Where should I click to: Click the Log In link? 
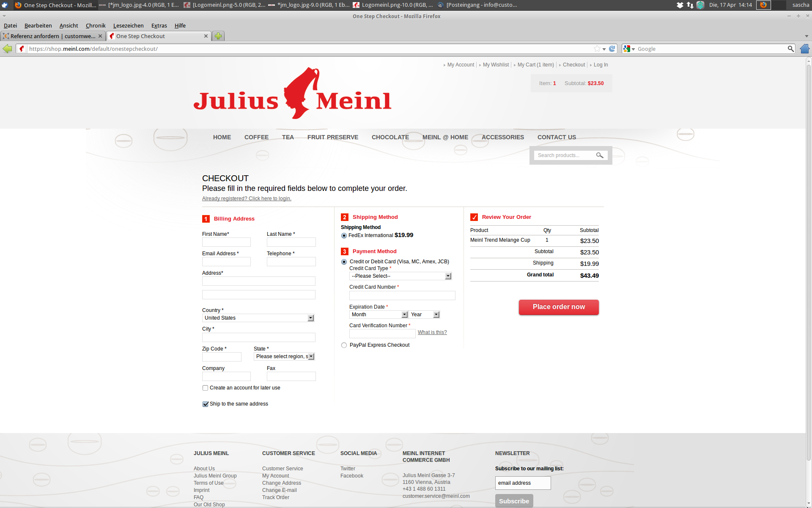[601, 65]
